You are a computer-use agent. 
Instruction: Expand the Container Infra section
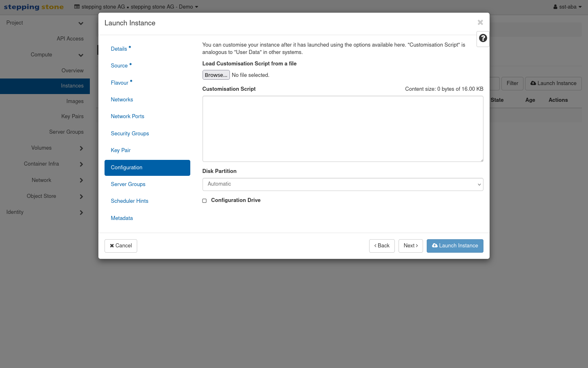pos(45,164)
